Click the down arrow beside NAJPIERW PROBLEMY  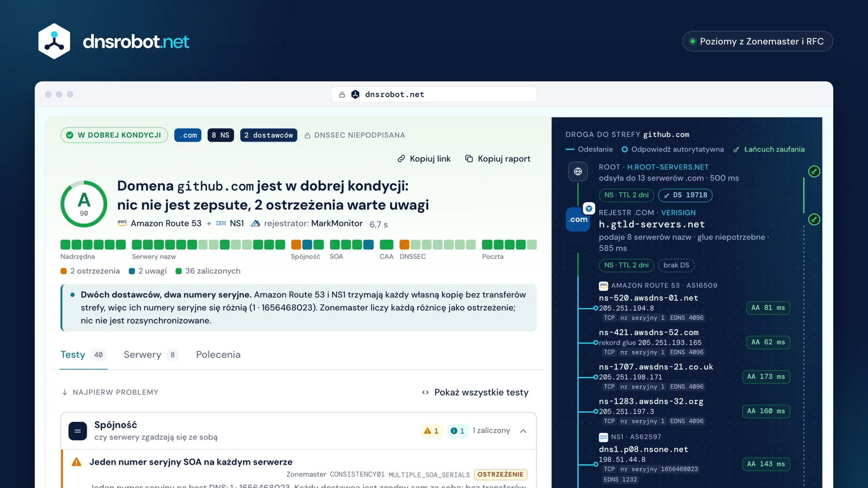point(65,392)
